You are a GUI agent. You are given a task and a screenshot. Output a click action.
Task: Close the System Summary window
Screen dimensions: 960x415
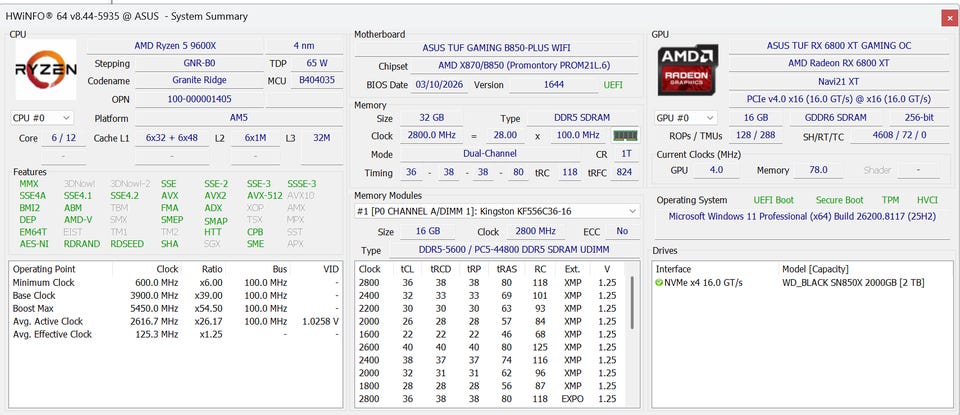947,18
